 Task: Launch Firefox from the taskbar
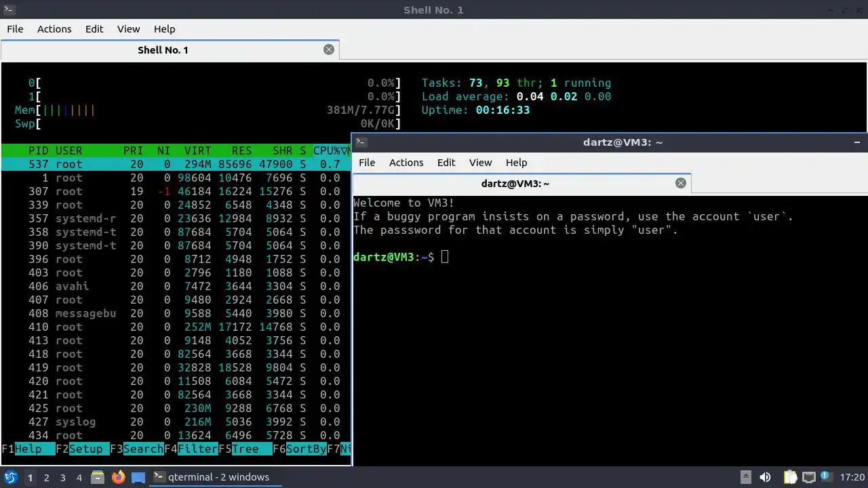118,477
